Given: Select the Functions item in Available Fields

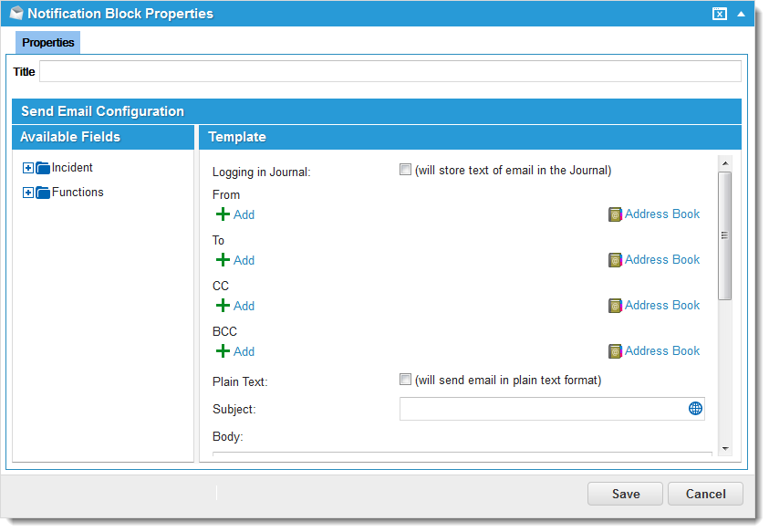Looking at the screenshot, I should 78,193.
